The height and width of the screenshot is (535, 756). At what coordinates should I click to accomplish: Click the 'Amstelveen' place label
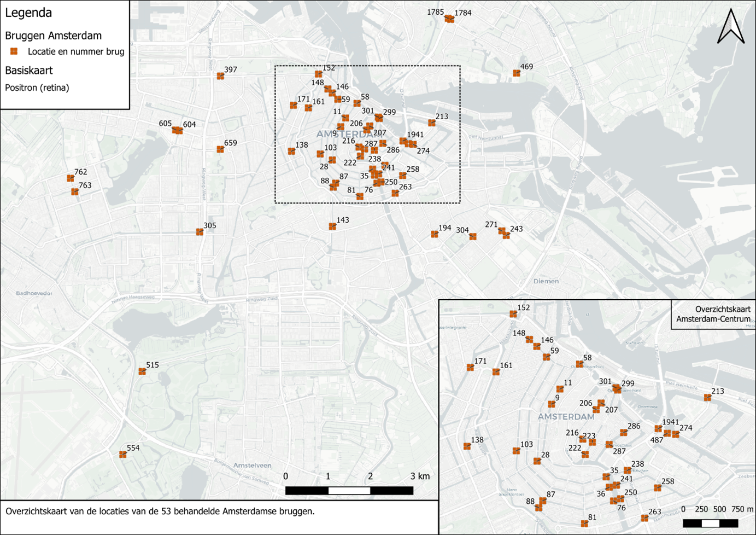coord(252,465)
